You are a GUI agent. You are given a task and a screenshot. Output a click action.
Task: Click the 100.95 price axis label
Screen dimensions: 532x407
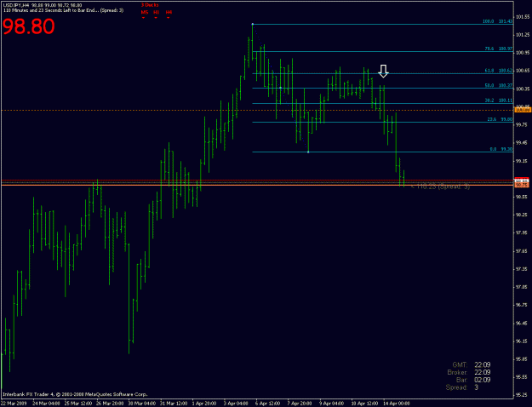523,53
